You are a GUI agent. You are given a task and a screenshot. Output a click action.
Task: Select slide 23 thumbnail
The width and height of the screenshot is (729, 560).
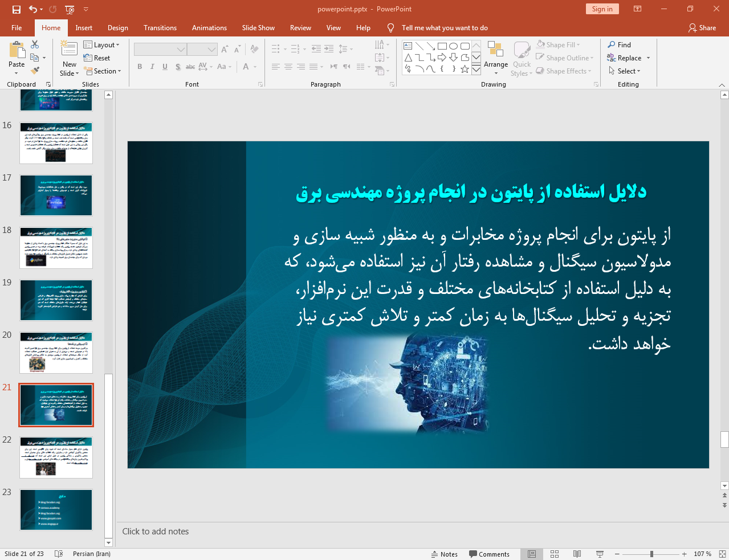pyautogui.click(x=56, y=510)
